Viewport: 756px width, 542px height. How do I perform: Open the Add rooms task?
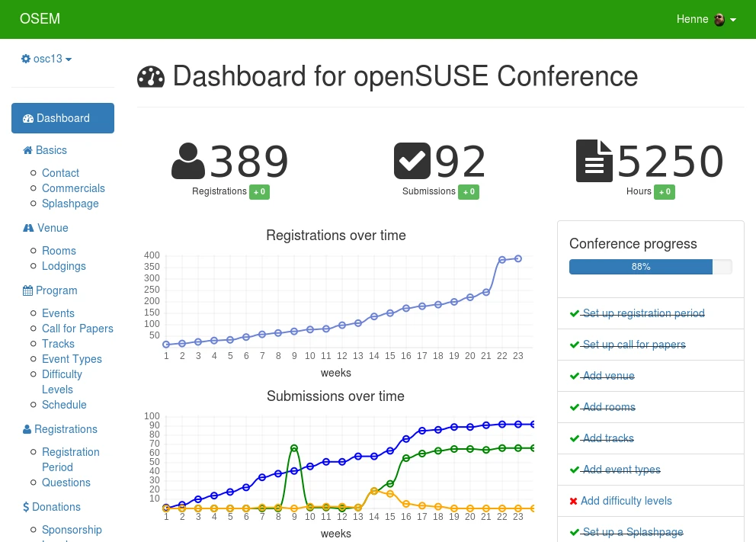click(609, 408)
